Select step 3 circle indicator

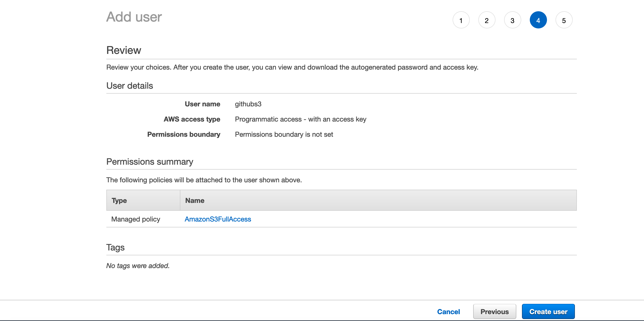tap(512, 20)
